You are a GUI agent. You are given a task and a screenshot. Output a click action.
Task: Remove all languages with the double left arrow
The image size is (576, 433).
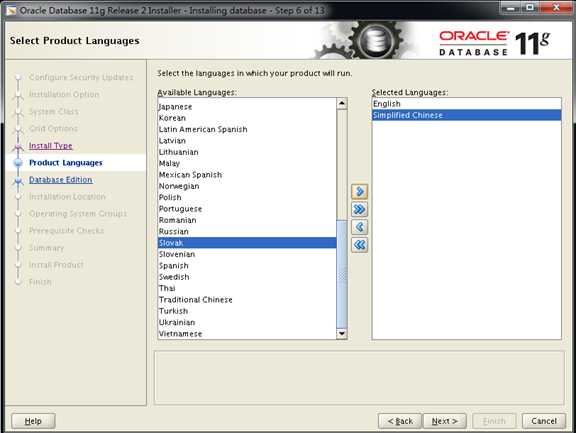coord(359,245)
